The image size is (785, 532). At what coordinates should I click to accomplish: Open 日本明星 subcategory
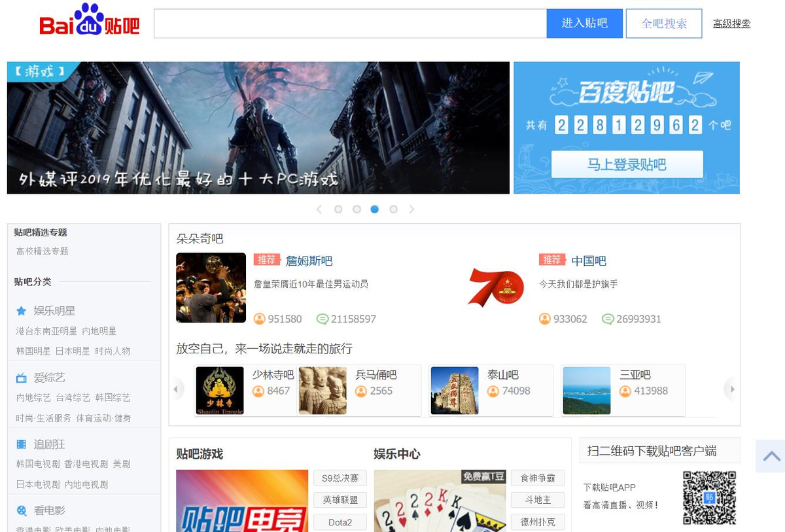coord(73,351)
